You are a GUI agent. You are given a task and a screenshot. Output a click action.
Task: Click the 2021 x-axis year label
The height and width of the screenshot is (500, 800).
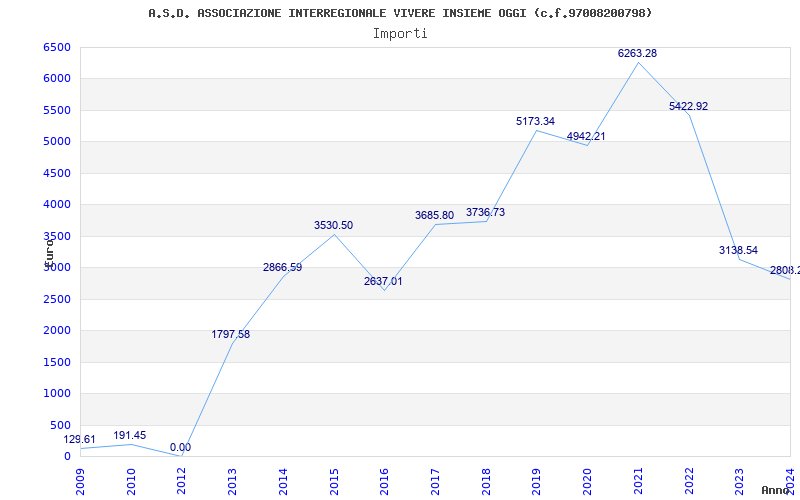click(x=638, y=482)
